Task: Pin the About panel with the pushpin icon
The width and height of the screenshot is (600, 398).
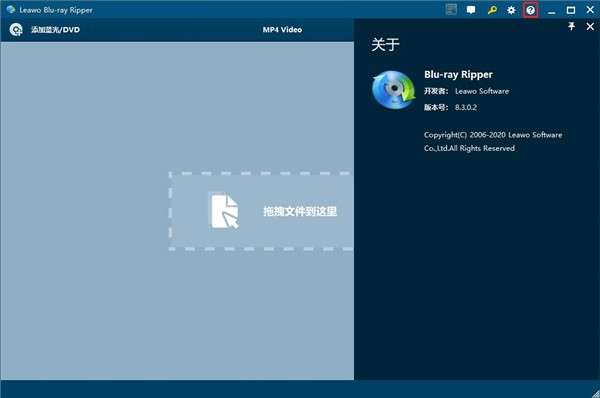Action: tap(571, 26)
